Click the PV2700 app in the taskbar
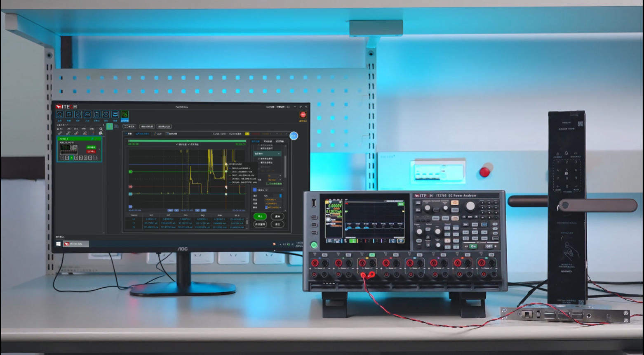This screenshot has width=644, height=355. (76, 244)
